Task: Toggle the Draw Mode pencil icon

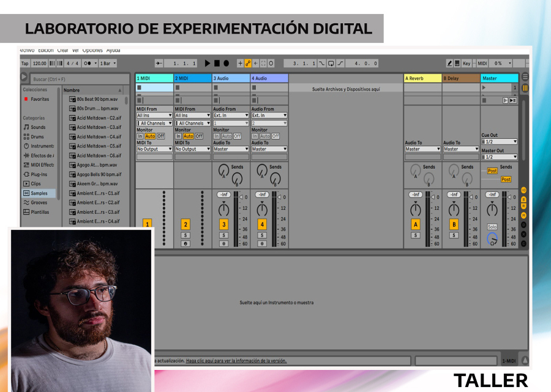Action: (x=449, y=64)
